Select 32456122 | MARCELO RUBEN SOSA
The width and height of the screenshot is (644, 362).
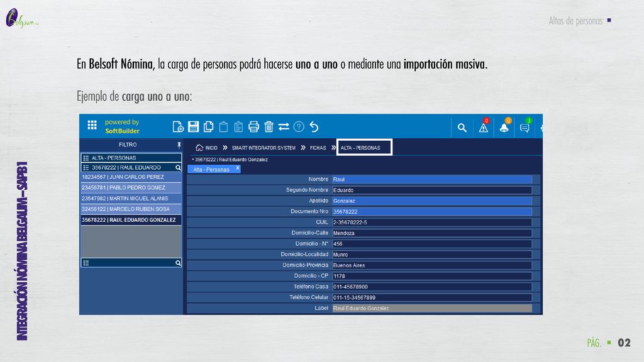pyautogui.click(x=131, y=209)
